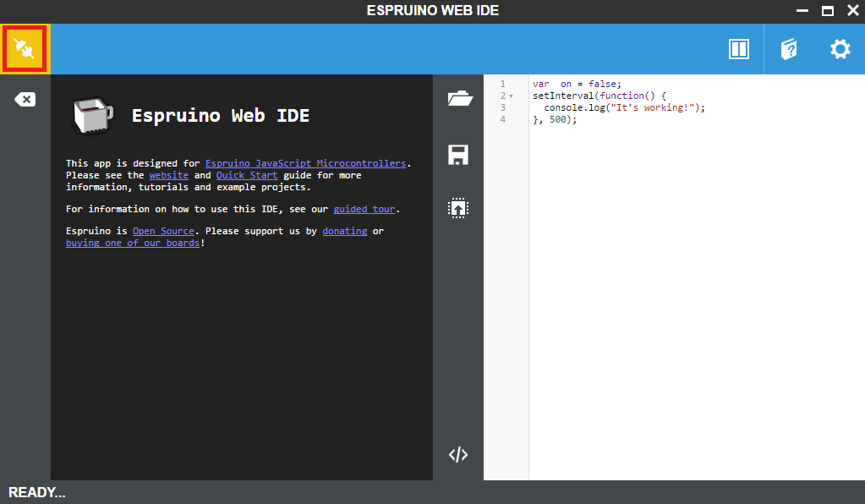Open the Open Source link
Screen dimensions: 865x504
(x=163, y=230)
